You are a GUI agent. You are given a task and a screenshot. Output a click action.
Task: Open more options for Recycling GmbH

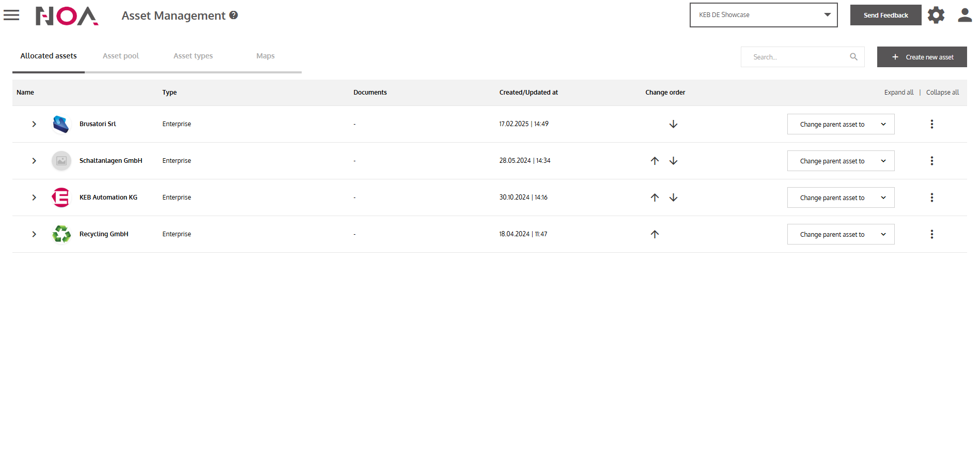(931, 234)
